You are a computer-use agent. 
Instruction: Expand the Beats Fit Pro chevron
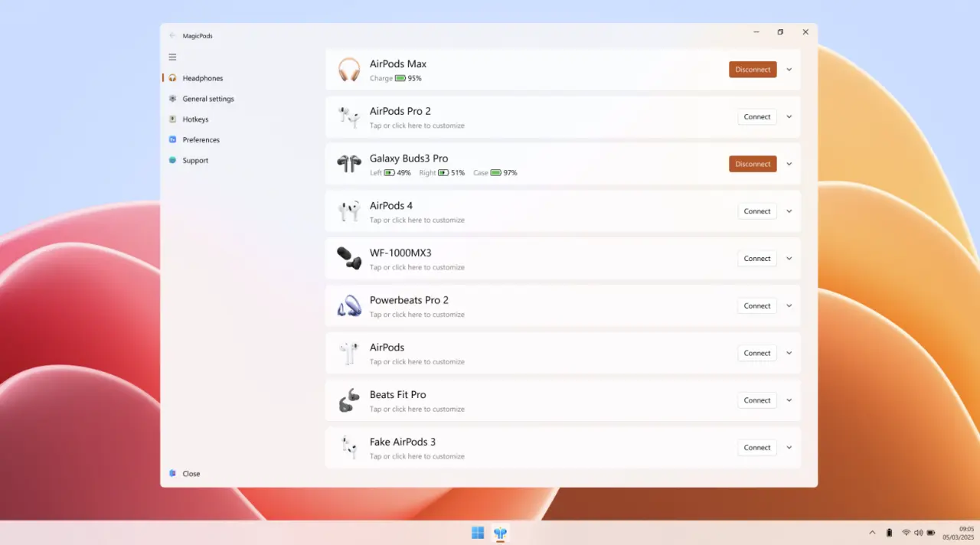(789, 400)
